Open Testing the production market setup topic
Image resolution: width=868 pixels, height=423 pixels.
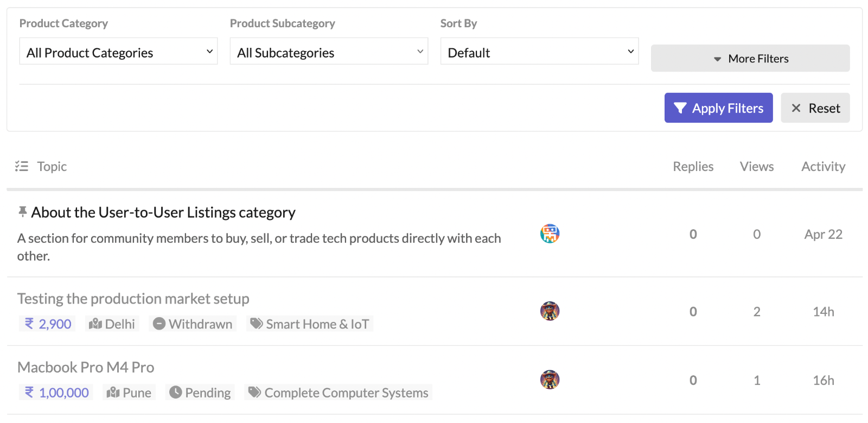tap(133, 299)
